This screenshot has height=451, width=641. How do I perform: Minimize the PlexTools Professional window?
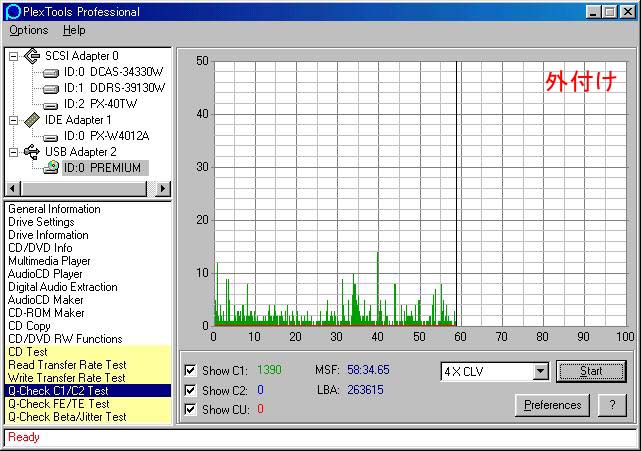[x=593, y=12]
